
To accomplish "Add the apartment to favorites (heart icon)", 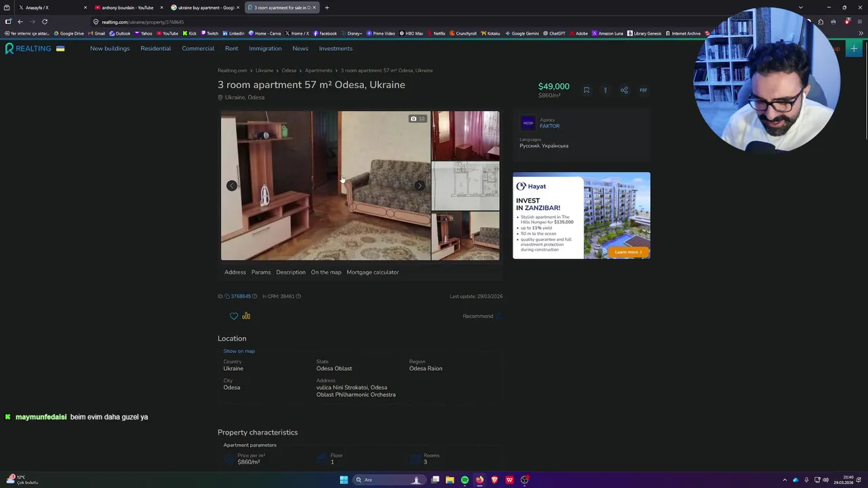I will [234, 316].
